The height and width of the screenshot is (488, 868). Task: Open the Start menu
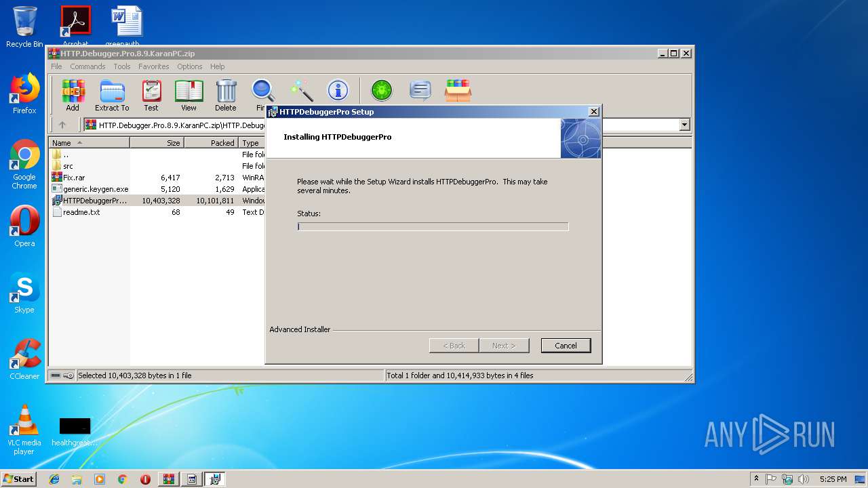(18, 479)
